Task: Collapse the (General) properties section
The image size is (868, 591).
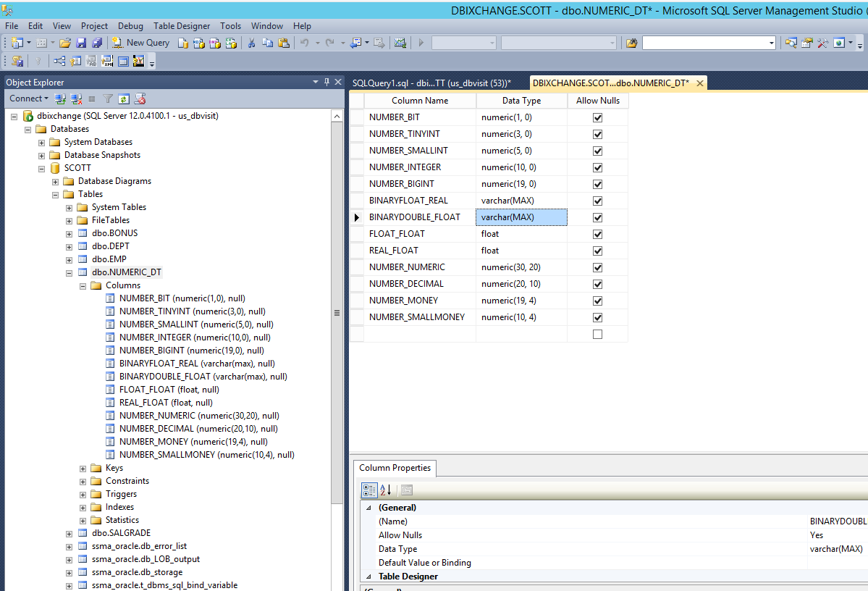Action: [x=368, y=508]
